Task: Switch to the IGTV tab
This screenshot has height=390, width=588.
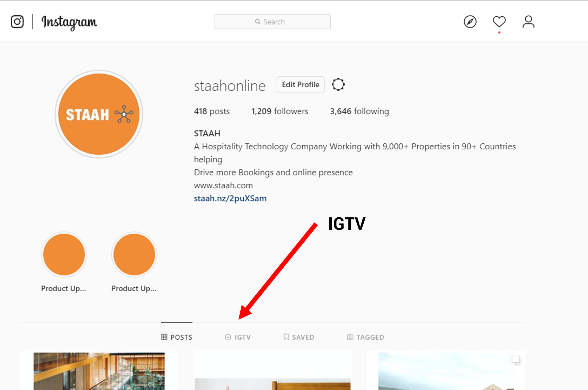Action: tap(238, 337)
